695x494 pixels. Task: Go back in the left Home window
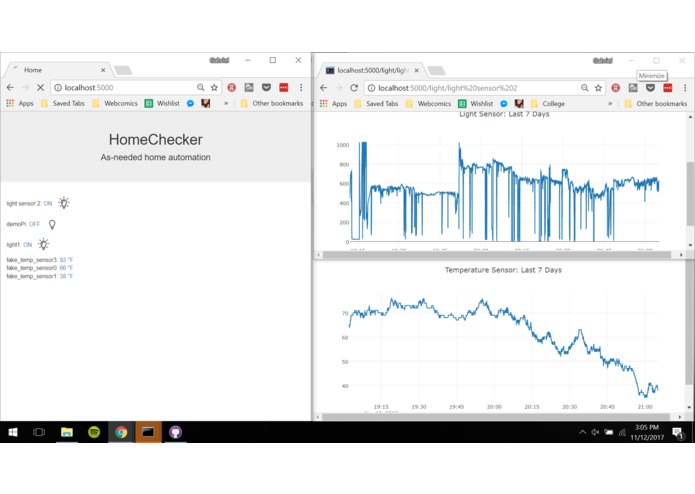[x=10, y=88]
